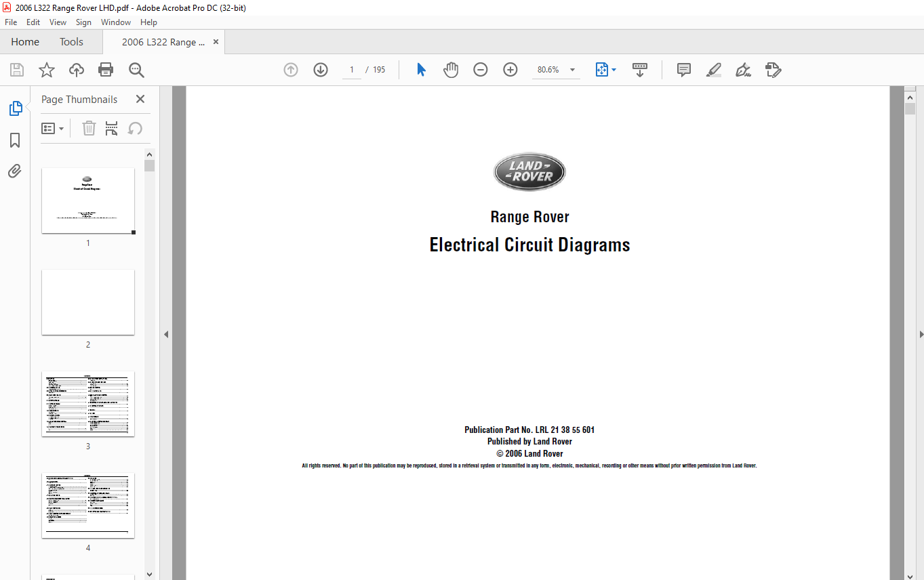
Task: Click the thumbnail panel scrollbar thumb
Action: click(149, 166)
